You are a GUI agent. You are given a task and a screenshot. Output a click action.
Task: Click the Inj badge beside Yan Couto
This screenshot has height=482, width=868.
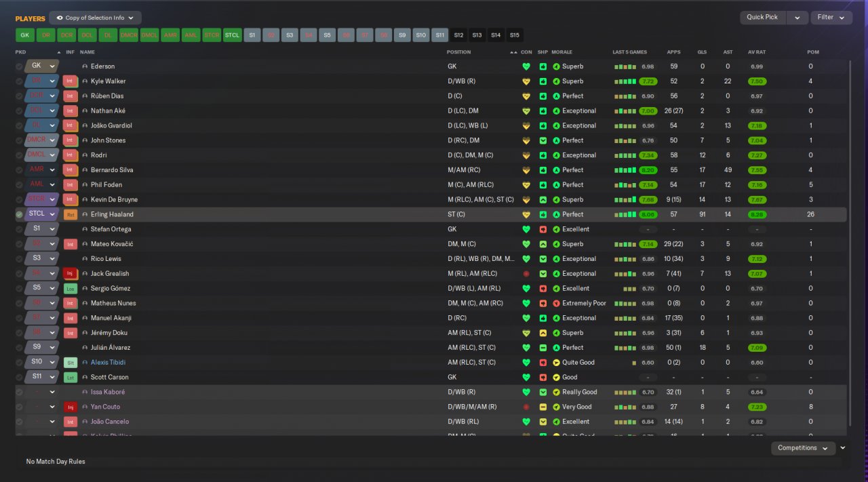(x=70, y=407)
